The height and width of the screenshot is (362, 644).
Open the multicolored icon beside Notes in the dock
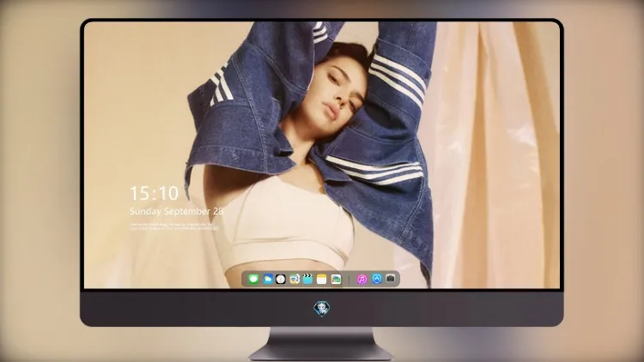click(x=336, y=279)
